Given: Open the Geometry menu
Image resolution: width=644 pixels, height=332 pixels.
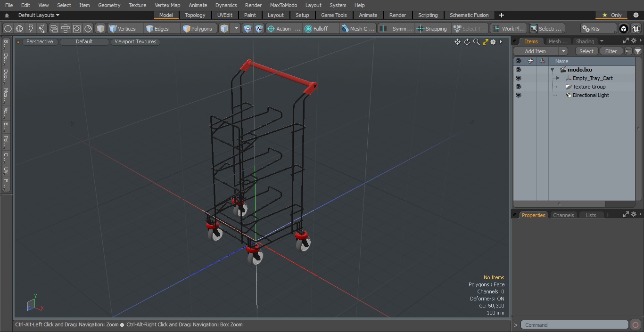Looking at the screenshot, I should coord(109,5).
